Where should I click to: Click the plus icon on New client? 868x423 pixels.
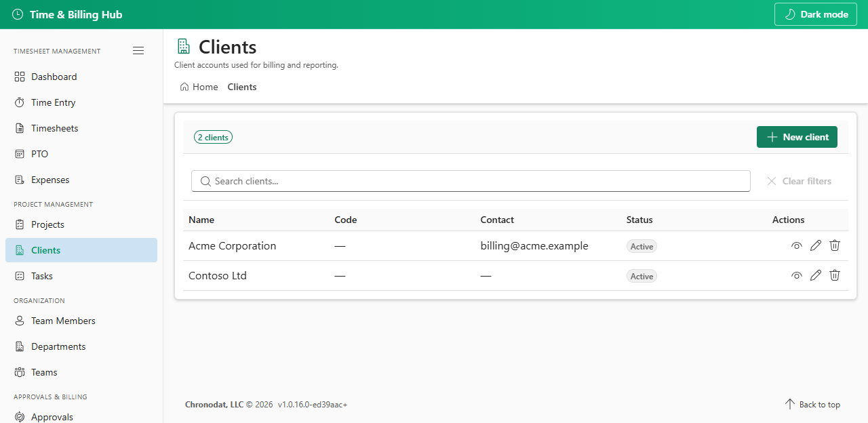[772, 137]
